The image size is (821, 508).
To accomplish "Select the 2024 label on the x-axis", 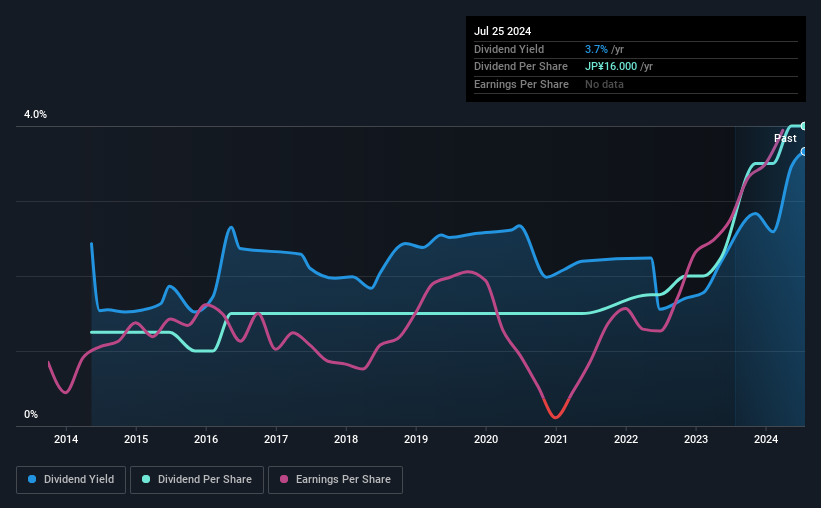I will (765, 439).
